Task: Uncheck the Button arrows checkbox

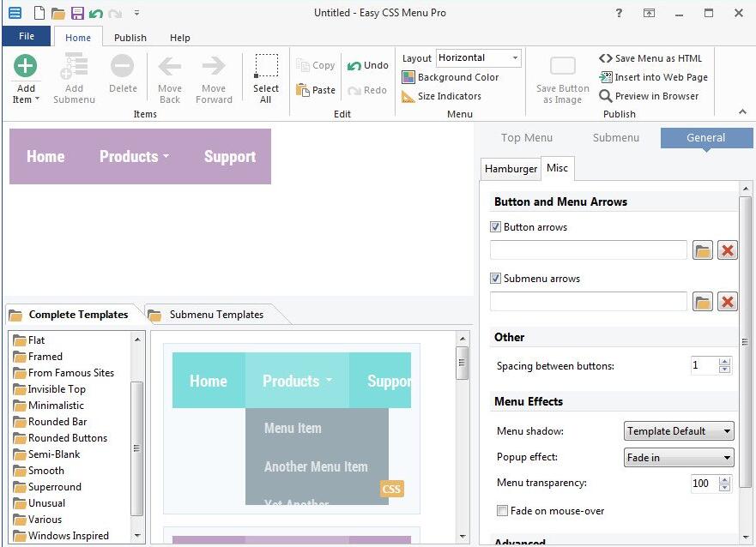Action: (495, 227)
